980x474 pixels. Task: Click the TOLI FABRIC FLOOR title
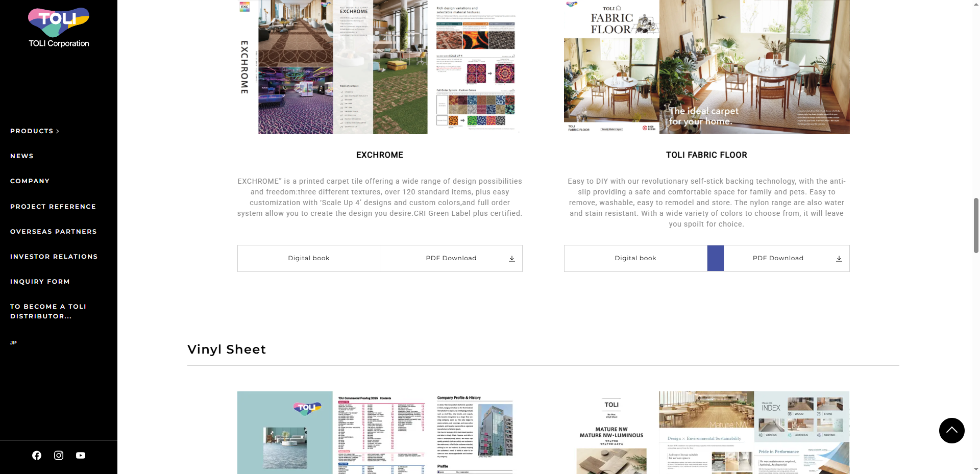pyautogui.click(x=706, y=155)
